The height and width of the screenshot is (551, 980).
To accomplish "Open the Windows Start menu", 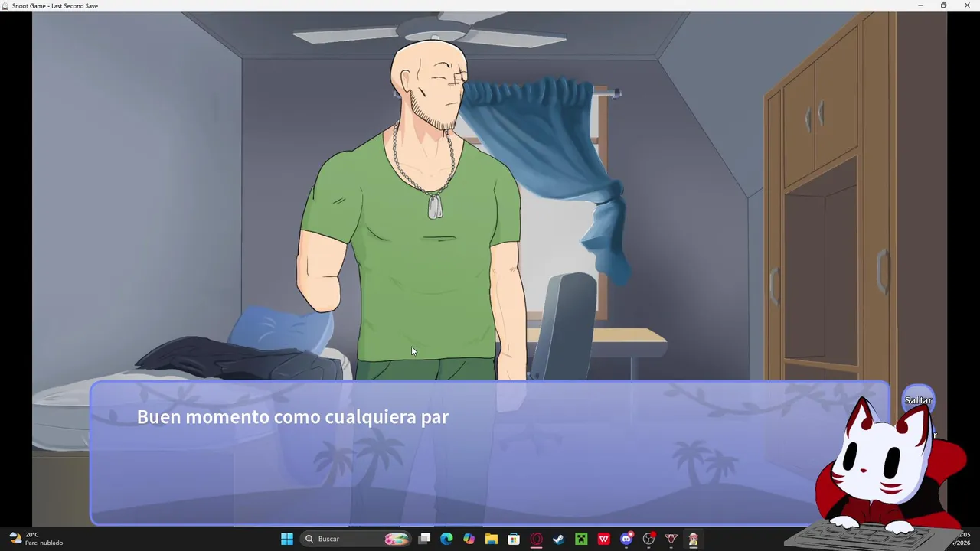I will pos(287,539).
